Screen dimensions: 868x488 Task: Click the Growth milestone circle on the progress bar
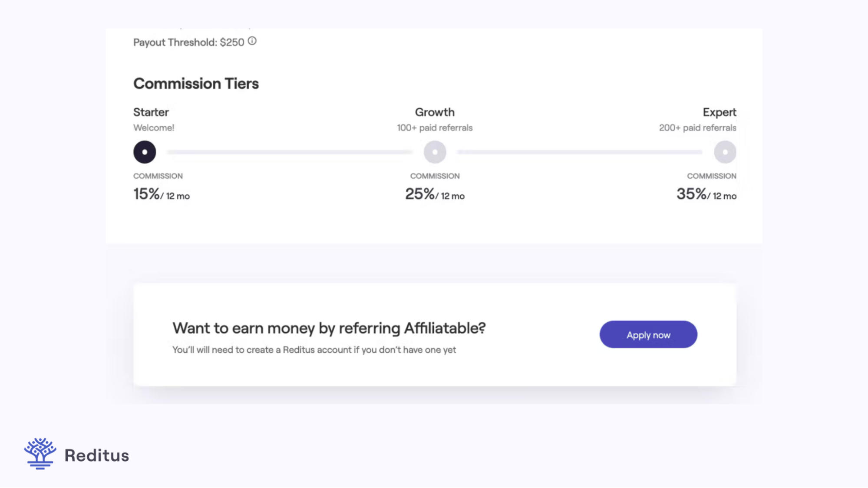click(x=435, y=152)
